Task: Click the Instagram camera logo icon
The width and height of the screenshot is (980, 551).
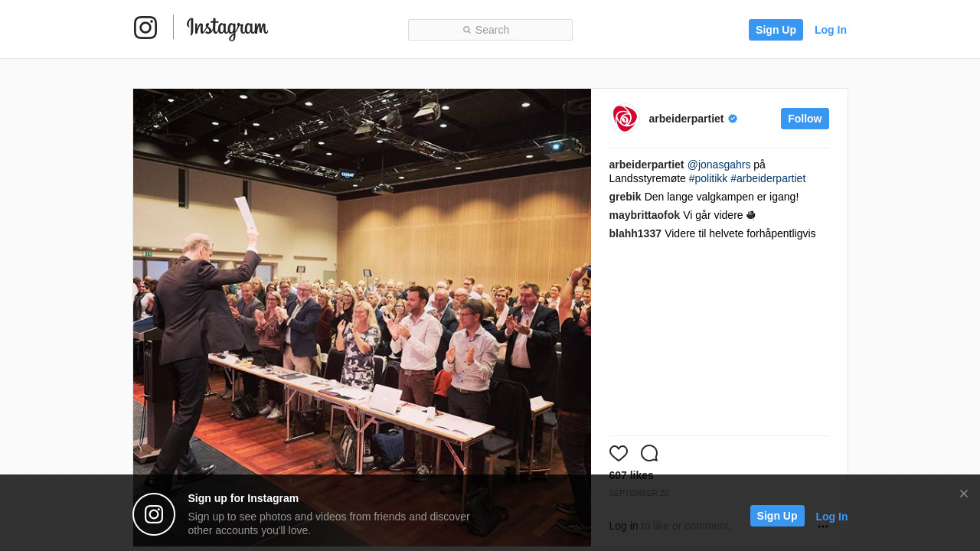Action: click(145, 28)
